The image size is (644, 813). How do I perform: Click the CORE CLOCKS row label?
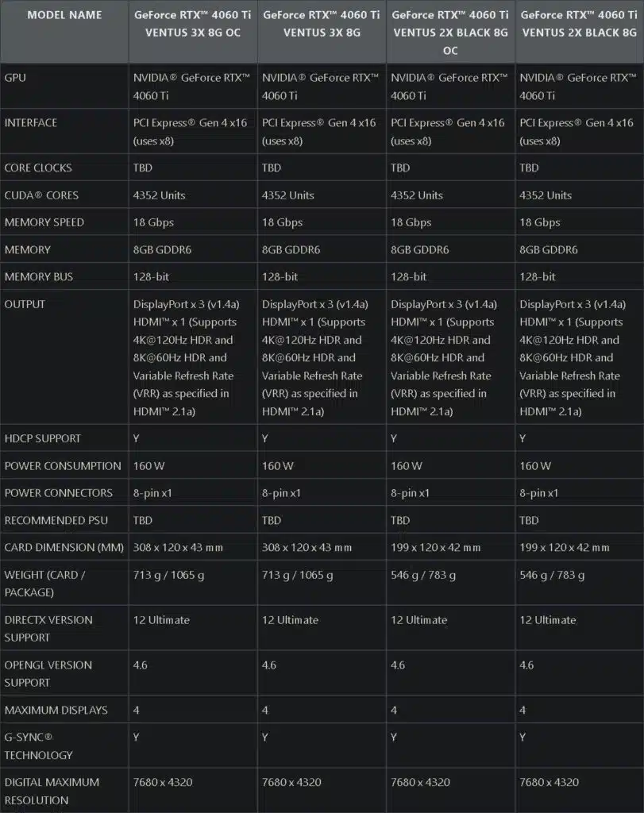click(38, 168)
